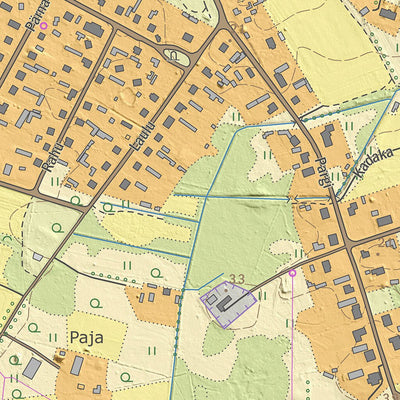Click the 3.3 elevation point label
Image resolution: width=400 pixels, height=400 pixels.
click(x=237, y=279)
